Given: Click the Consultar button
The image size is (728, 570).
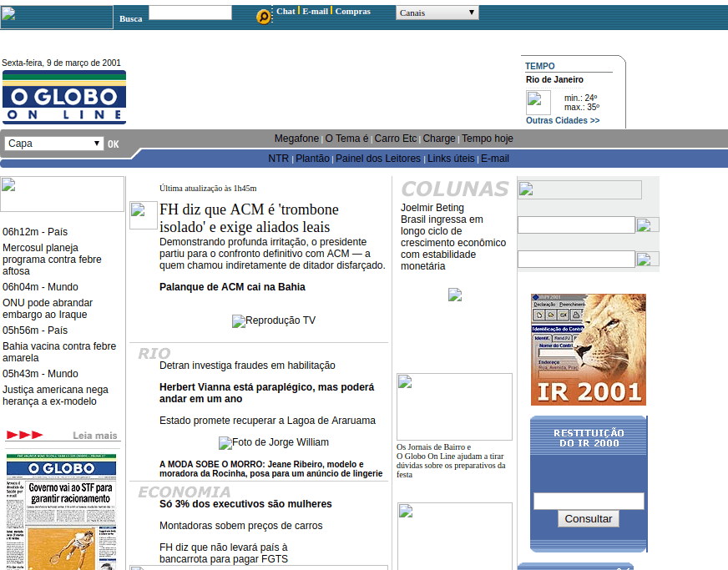Looking at the screenshot, I should (x=589, y=518).
